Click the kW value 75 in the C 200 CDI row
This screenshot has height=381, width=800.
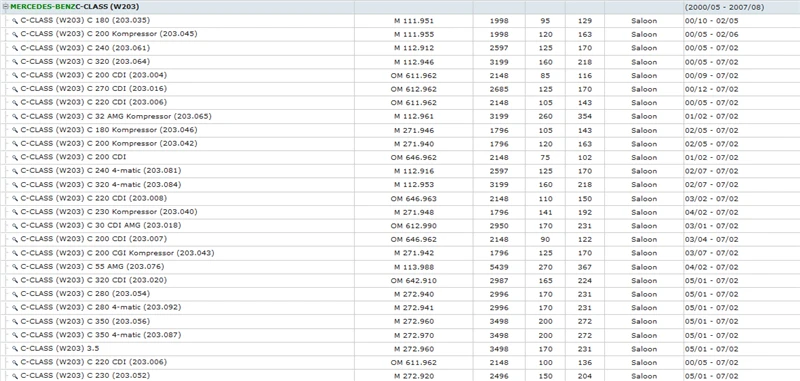[x=545, y=158]
